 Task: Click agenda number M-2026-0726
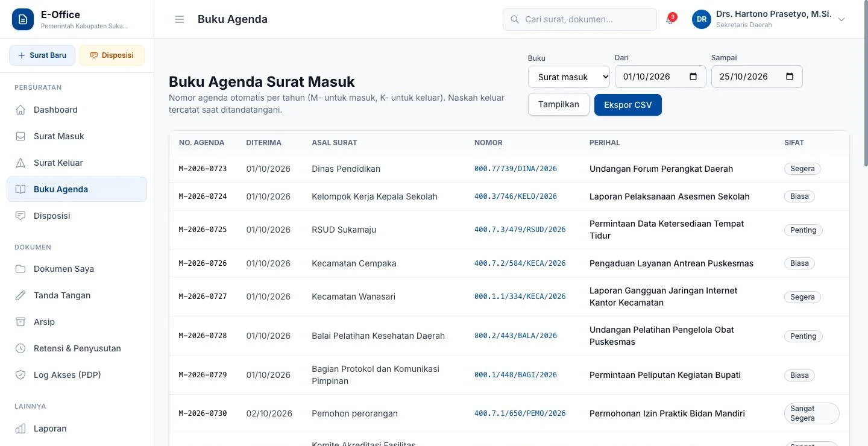[x=203, y=263]
